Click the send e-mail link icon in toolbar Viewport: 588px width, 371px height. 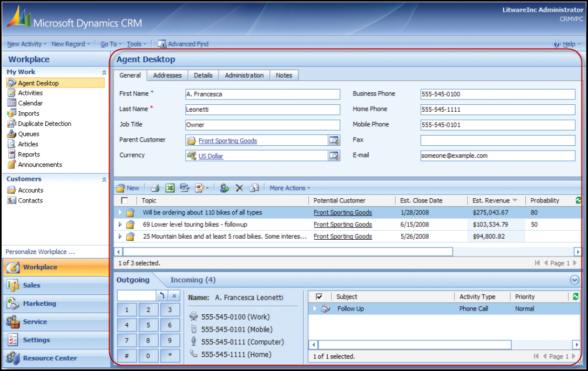254,188
